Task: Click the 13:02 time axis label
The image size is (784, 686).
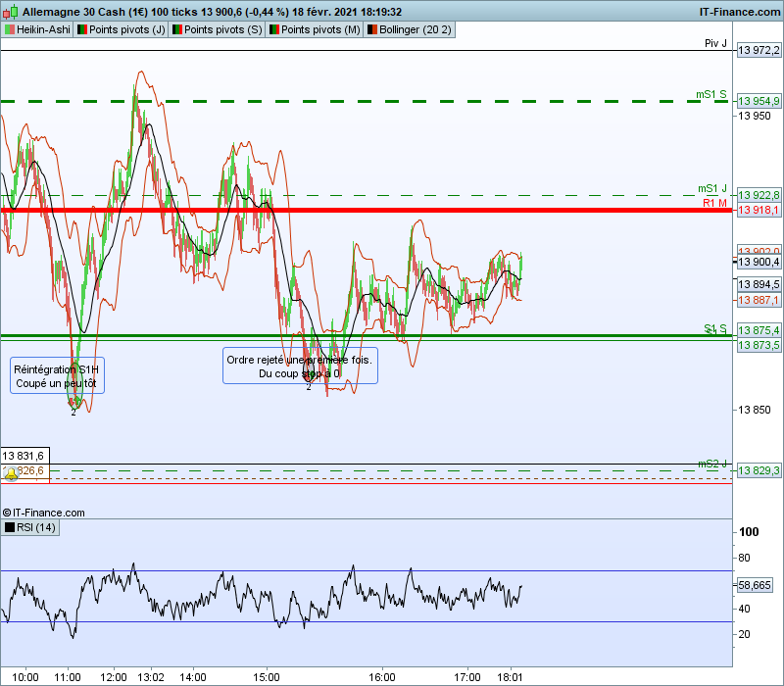Action: tap(151, 677)
